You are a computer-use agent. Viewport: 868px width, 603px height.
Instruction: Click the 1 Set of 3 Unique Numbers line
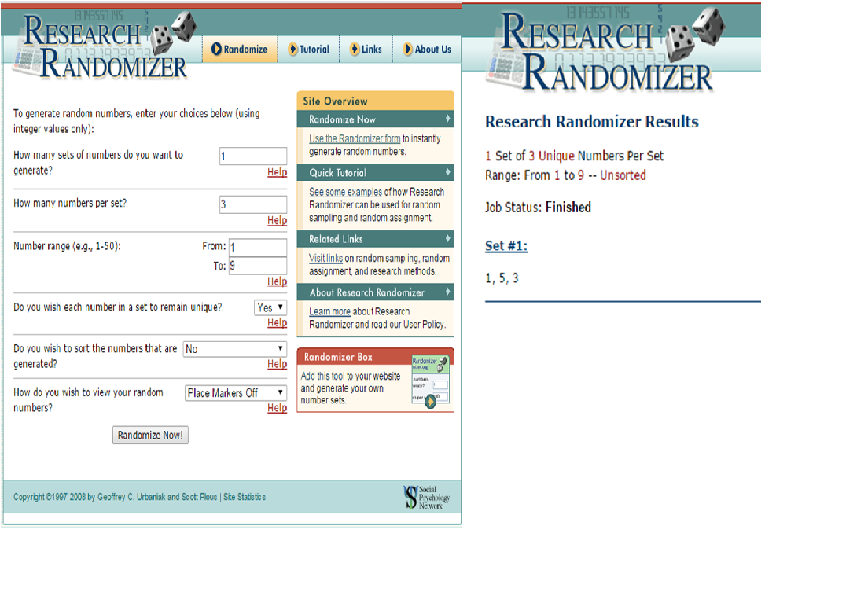[x=575, y=156]
